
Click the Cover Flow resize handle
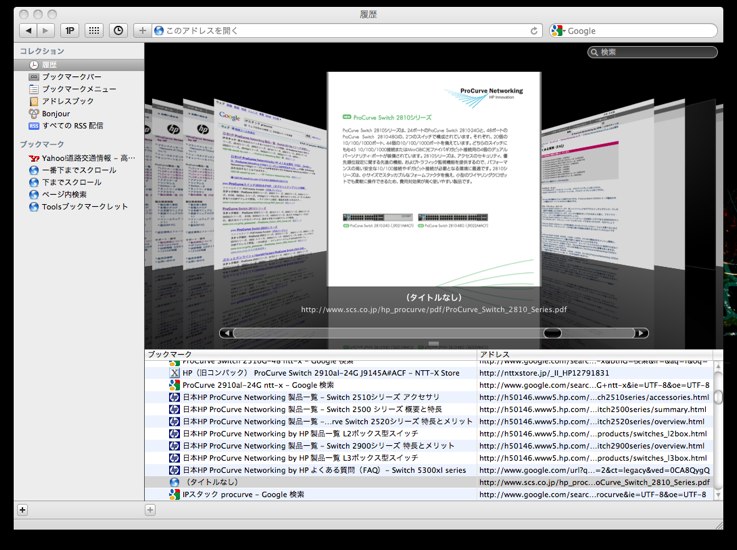(434, 344)
